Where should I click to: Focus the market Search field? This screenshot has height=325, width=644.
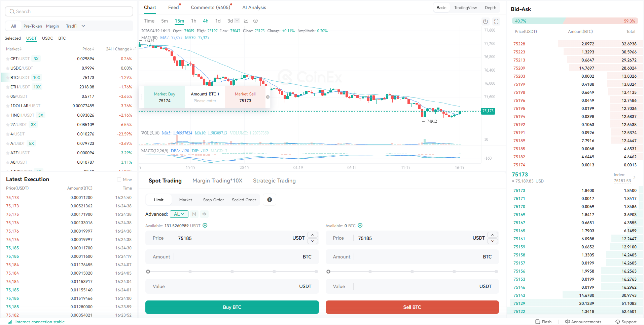tap(69, 11)
